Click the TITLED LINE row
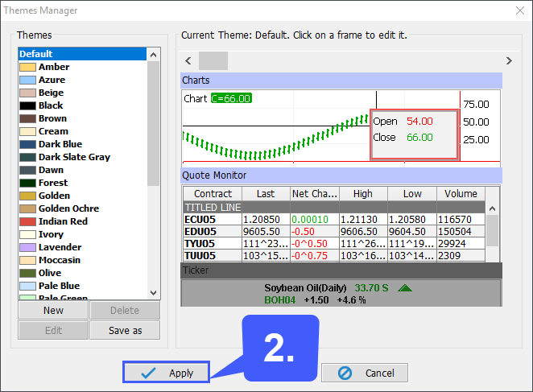The image size is (533, 392). (334, 208)
